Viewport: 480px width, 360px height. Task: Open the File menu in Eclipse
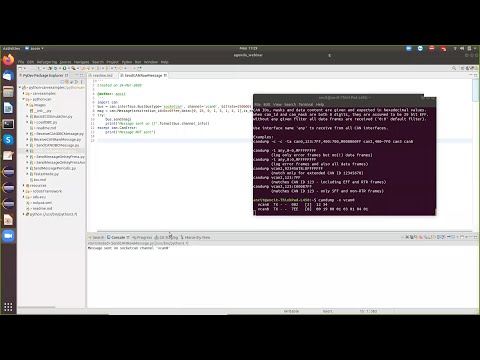coord(21,62)
